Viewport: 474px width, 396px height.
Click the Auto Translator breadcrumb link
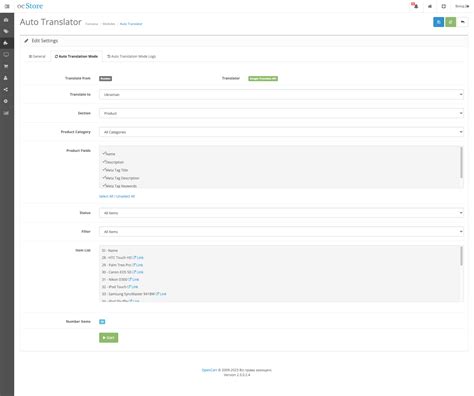click(x=131, y=24)
